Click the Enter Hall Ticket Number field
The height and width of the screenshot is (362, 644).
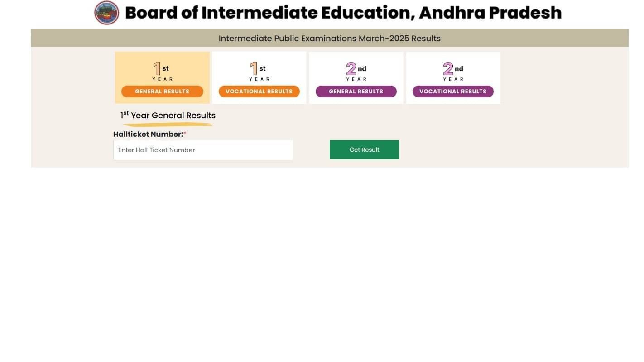tap(203, 150)
